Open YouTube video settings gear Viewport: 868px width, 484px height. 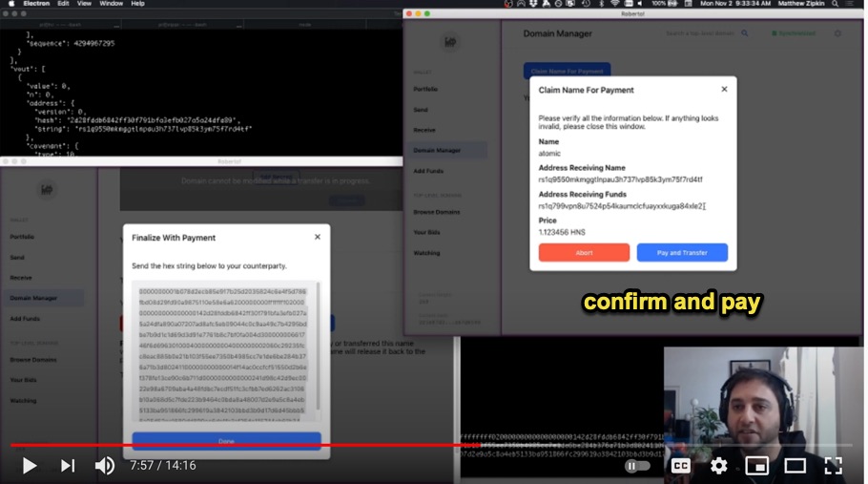point(719,466)
